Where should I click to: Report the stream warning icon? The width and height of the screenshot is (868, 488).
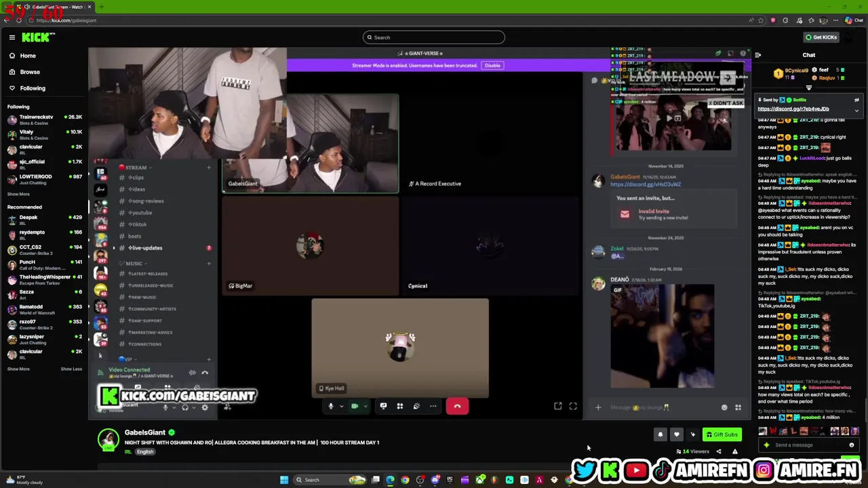734,451
